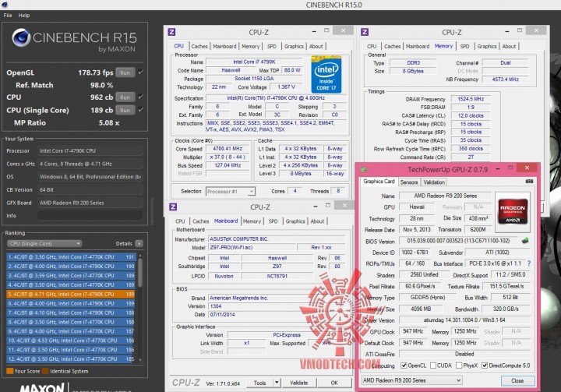Viewport: 561px width, 392px height.
Task: Open Bus Interface question mark help
Action: tap(529, 263)
